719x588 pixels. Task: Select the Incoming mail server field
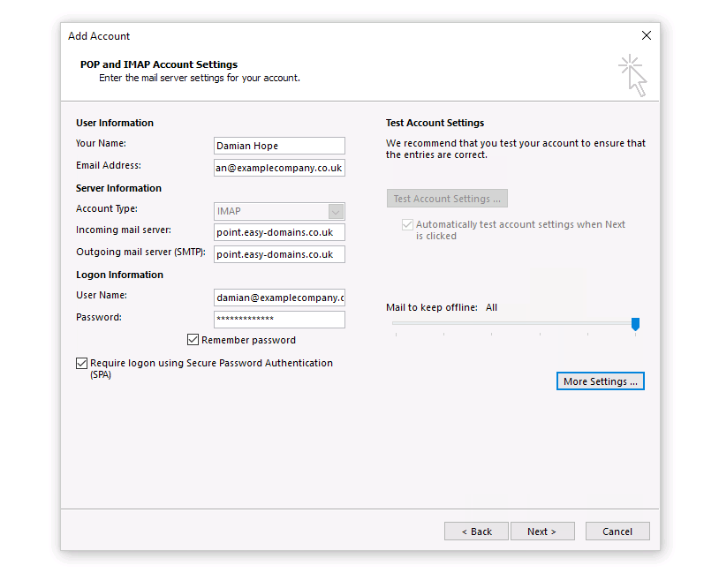pyautogui.click(x=279, y=232)
